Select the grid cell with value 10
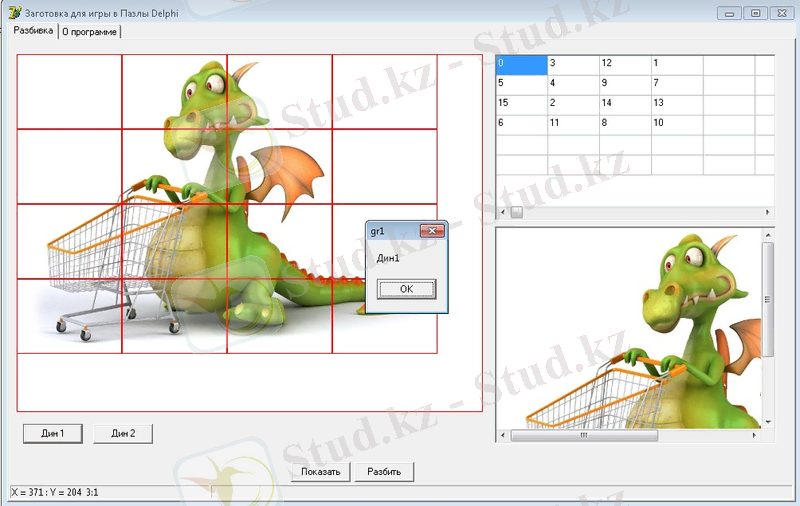Image resolution: width=800 pixels, height=506 pixels. coord(676,122)
